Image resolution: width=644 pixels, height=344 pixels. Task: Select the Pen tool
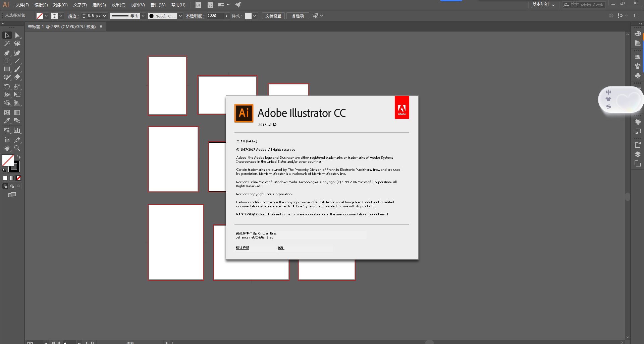tap(7, 53)
